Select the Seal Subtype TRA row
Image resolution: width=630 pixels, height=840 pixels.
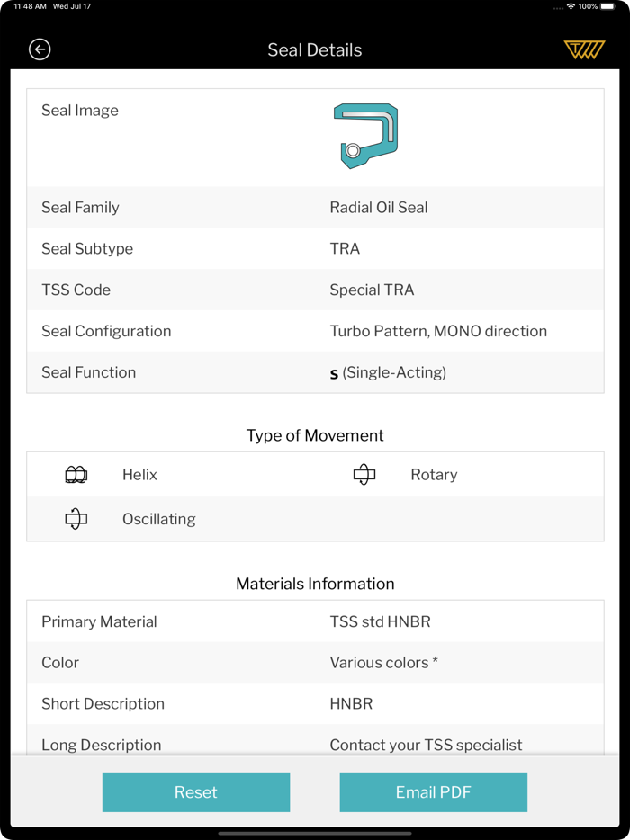click(x=315, y=249)
